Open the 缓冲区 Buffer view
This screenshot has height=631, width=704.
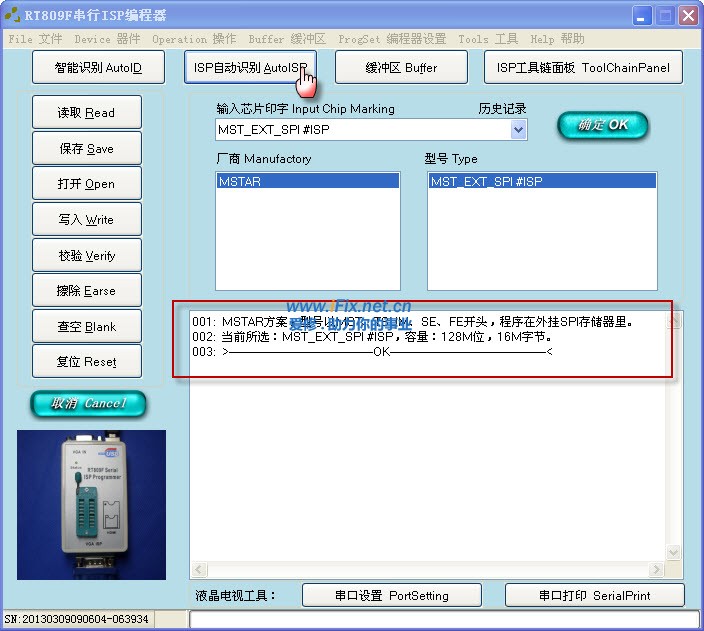tap(401, 68)
